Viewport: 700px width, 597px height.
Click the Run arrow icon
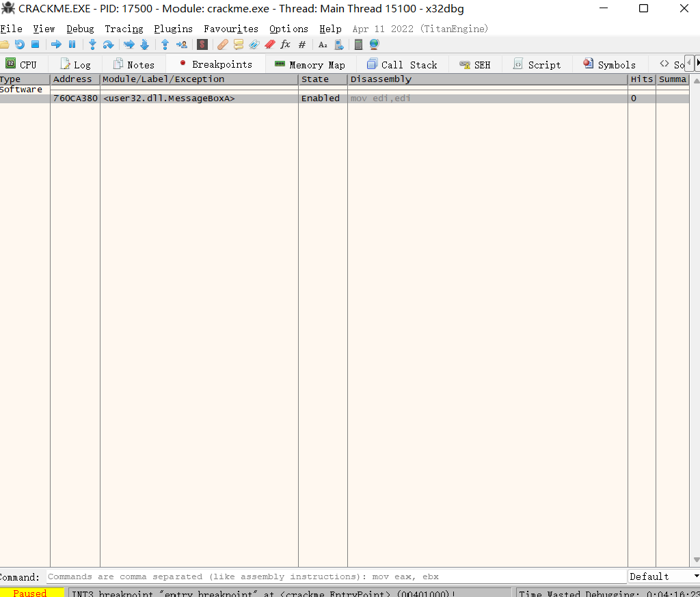[x=56, y=44]
